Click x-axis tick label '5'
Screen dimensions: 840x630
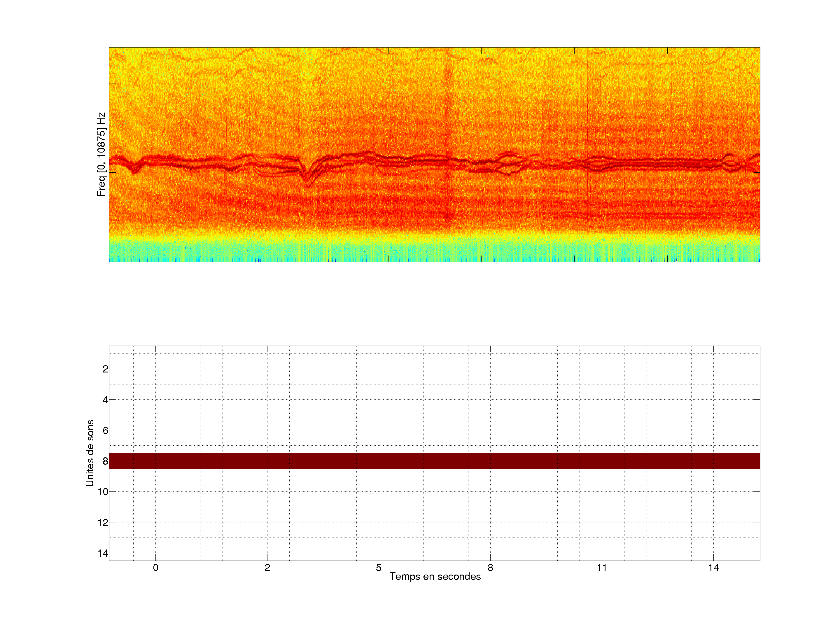coord(379,568)
